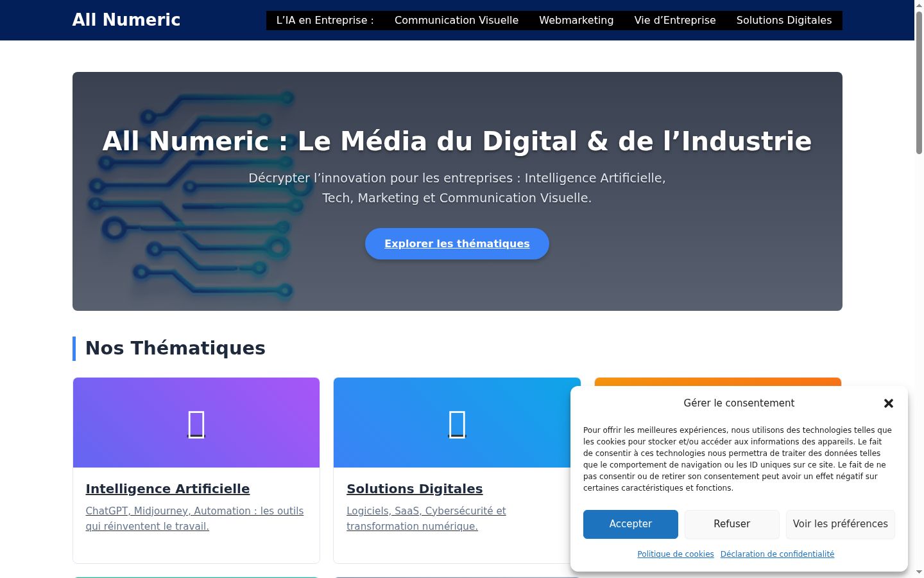This screenshot has width=924, height=578.
Task: Go to the Webmarketing menu item
Action: (x=576, y=20)
